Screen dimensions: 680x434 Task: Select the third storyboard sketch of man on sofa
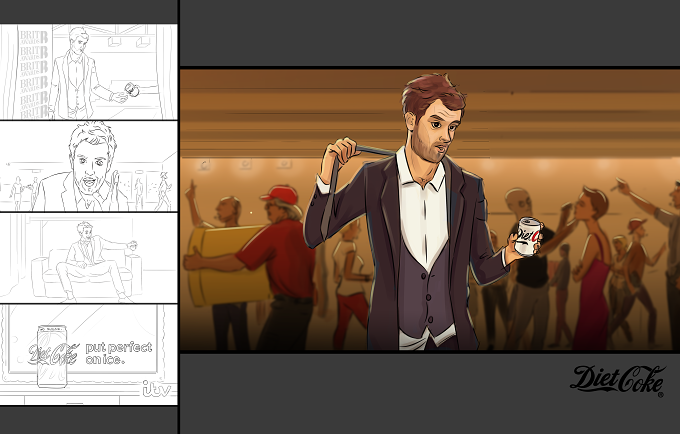click(x=88, y=258)
